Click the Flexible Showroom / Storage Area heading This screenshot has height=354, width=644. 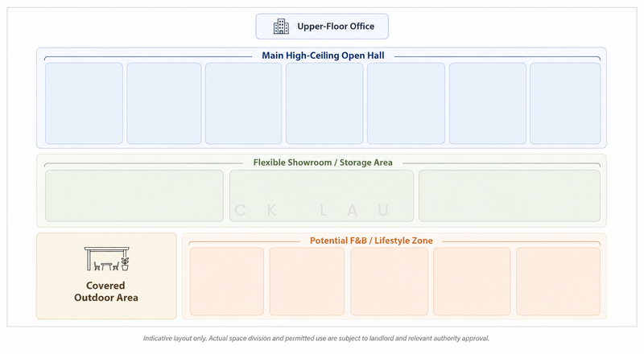(323, 163)
